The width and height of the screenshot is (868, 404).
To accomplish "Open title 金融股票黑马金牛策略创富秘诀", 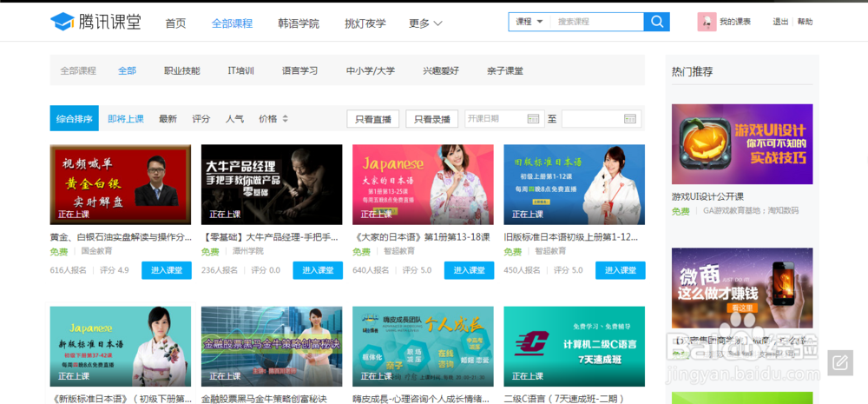I will pos(264,399).
